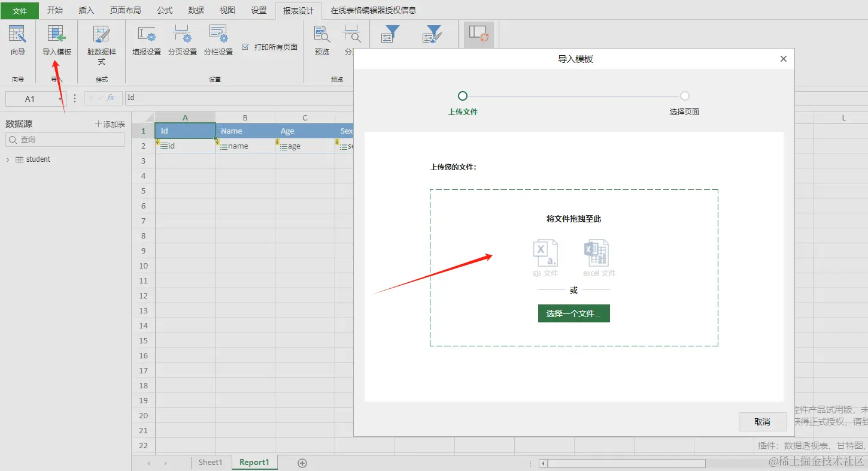
Task: Click the fx insert function icon
Action: [110, 98]
